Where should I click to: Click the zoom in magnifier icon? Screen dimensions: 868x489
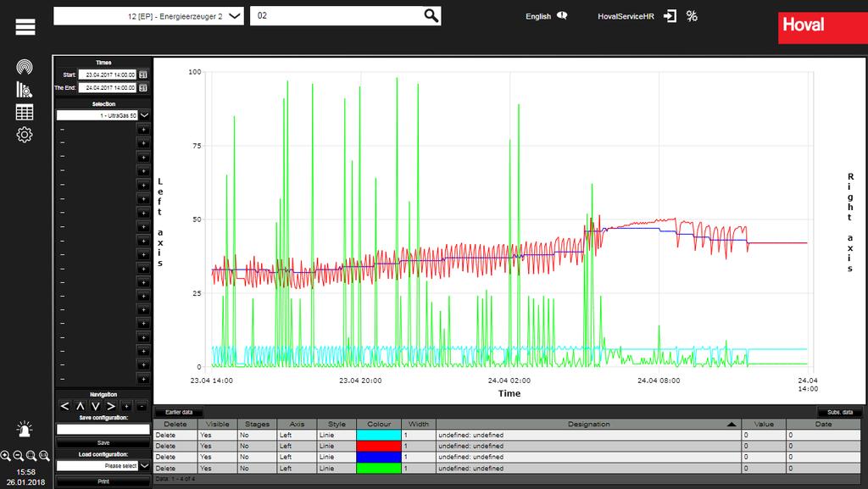tap(6, 456)
